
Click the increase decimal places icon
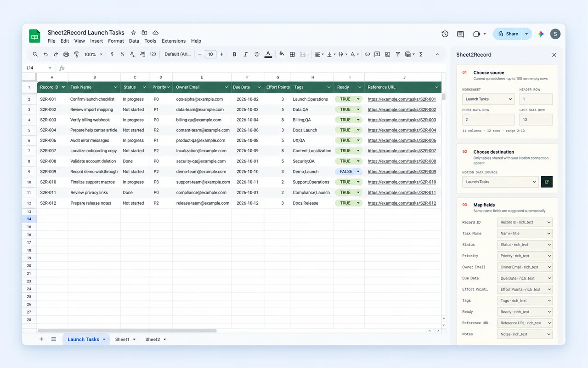point(142,54)
